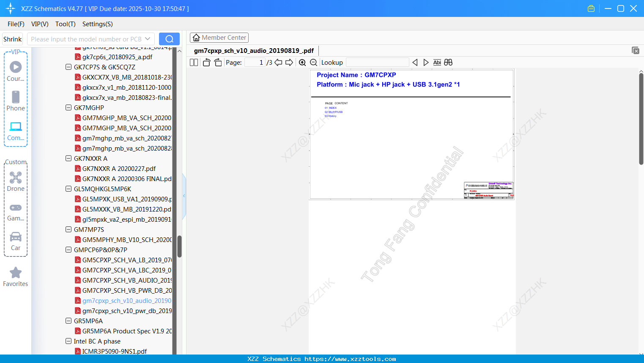The height and width of the screenshot is (363, 644).
Task: Click the Shrink button
Action: (x=13, y=39)
